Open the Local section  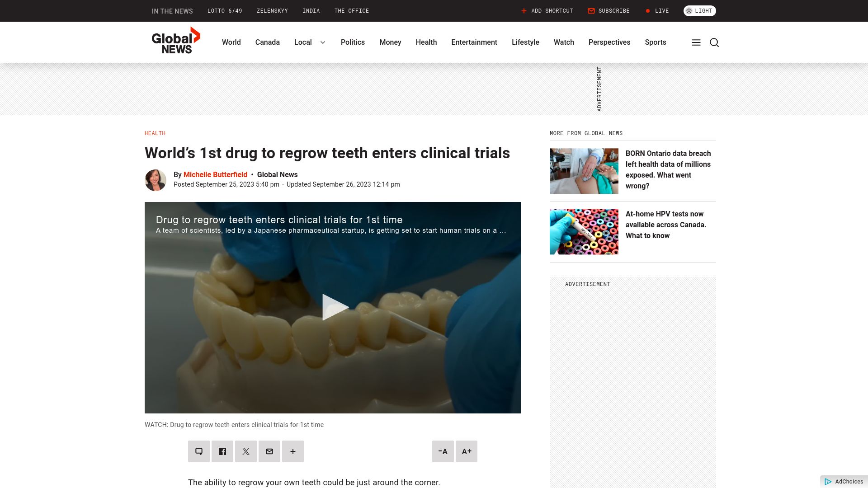[303, 42]
